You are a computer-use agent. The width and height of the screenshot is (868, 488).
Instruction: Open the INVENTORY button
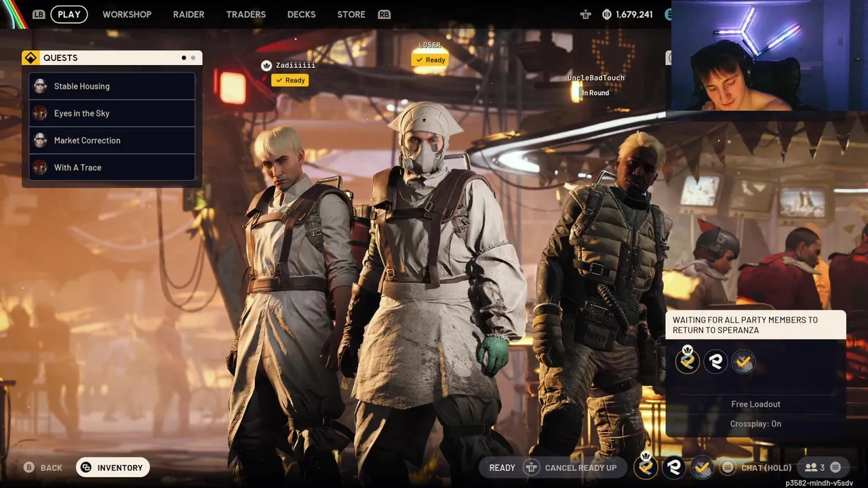point(113,468)
